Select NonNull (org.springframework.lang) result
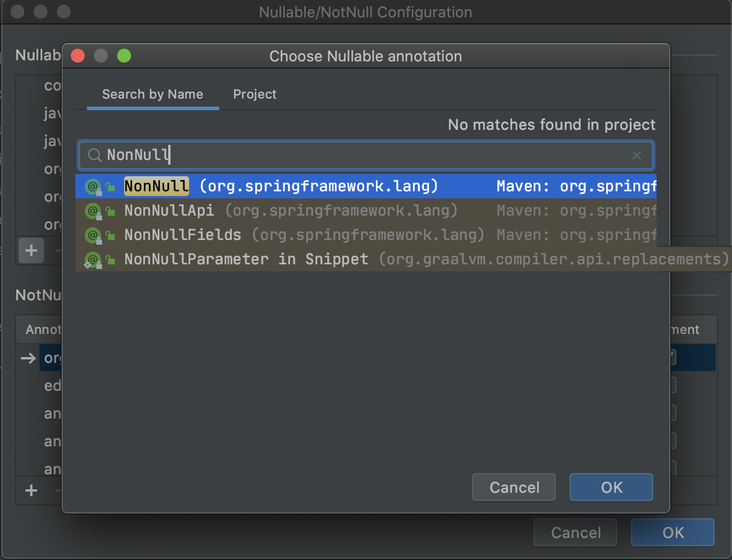The image size is (732, 560). pyautogui.click(x=366, y=186)
